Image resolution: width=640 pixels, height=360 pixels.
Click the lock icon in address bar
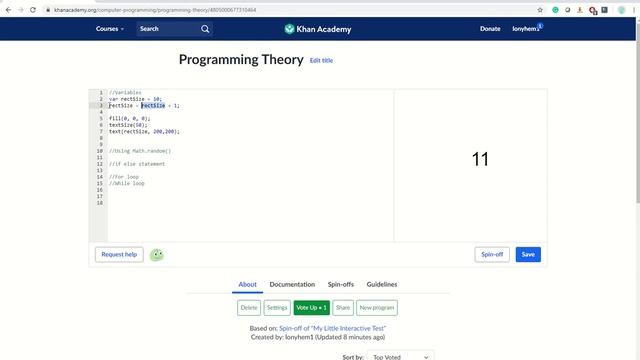(48, 10)
